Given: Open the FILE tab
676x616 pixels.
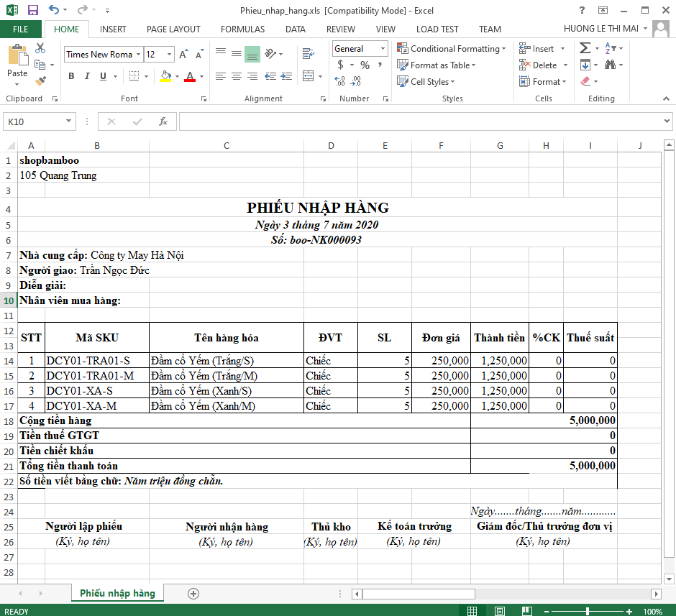Looking at the screenshot, I should tap(20, 29).
